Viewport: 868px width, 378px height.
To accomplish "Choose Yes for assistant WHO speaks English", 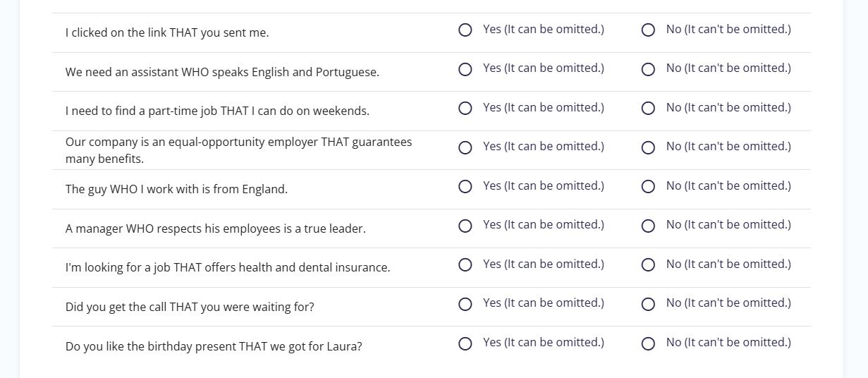I will point(465,70).
